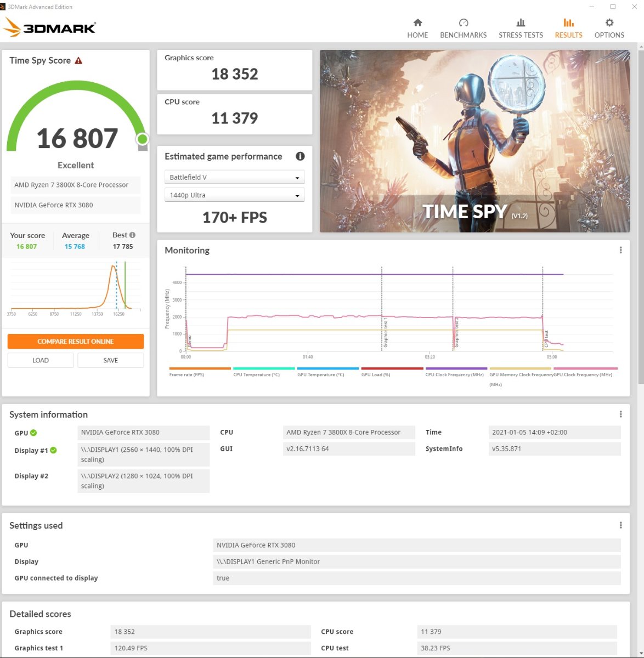Click GUI version v2.16.7113 64
The image size is (644, 658).
click(x=349, y=449)
